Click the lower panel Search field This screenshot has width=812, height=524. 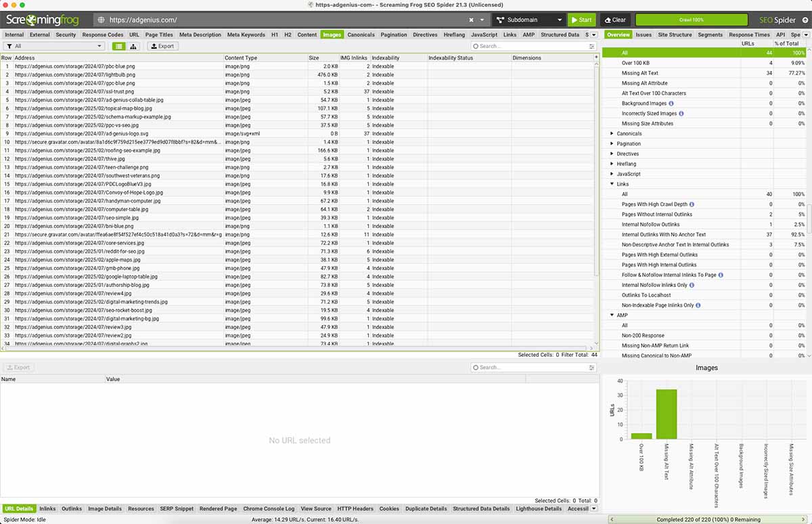[529, 368]
